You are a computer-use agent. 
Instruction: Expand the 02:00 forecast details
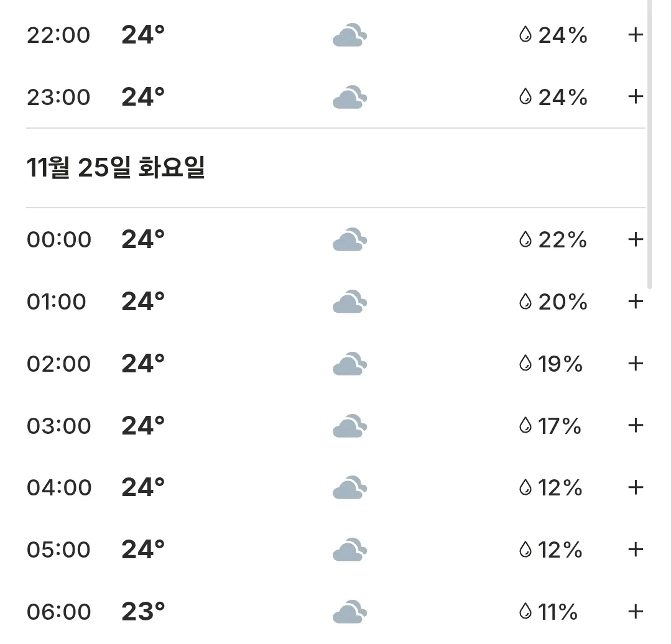point(636,364)
